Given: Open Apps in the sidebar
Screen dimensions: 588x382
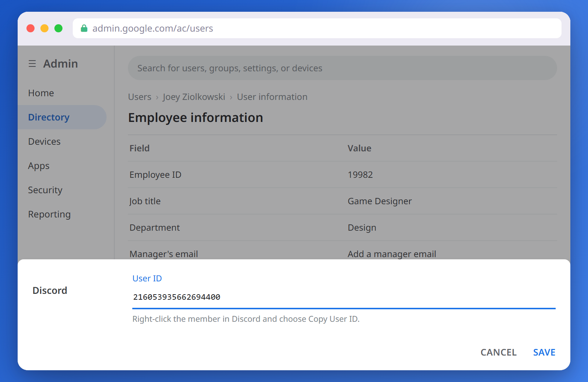Looking at the screenshot, I should pos(39,166).
